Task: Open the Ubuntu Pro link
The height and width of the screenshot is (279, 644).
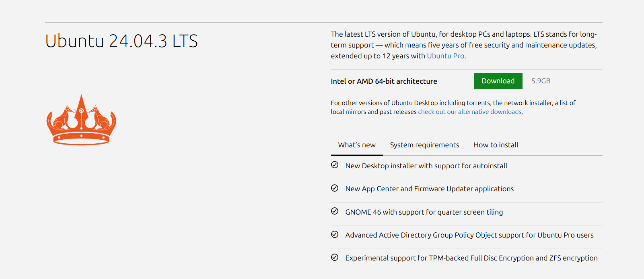Action: pos(446,56)
